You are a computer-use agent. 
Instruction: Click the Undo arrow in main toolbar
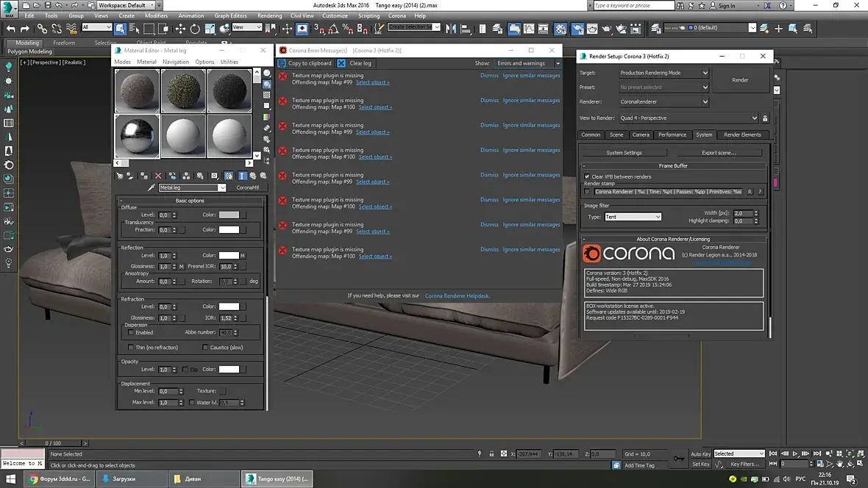click(10, 29)
